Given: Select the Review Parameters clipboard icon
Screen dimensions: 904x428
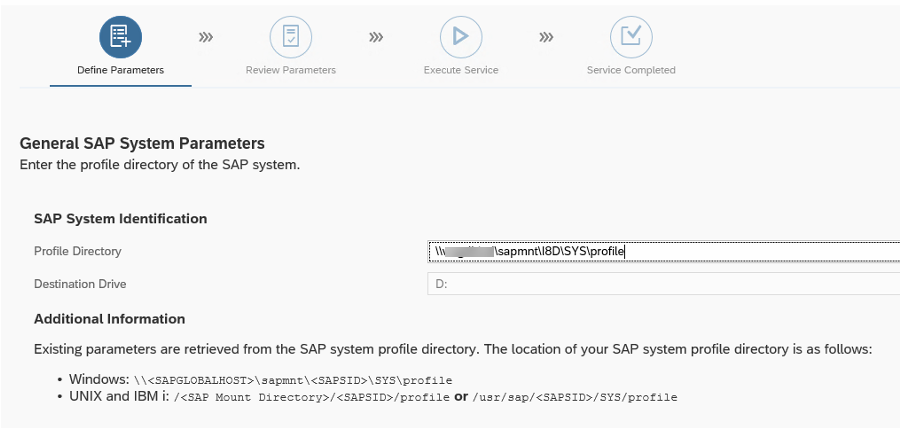Looking at the screenshot, I should [x=290, y=37].
